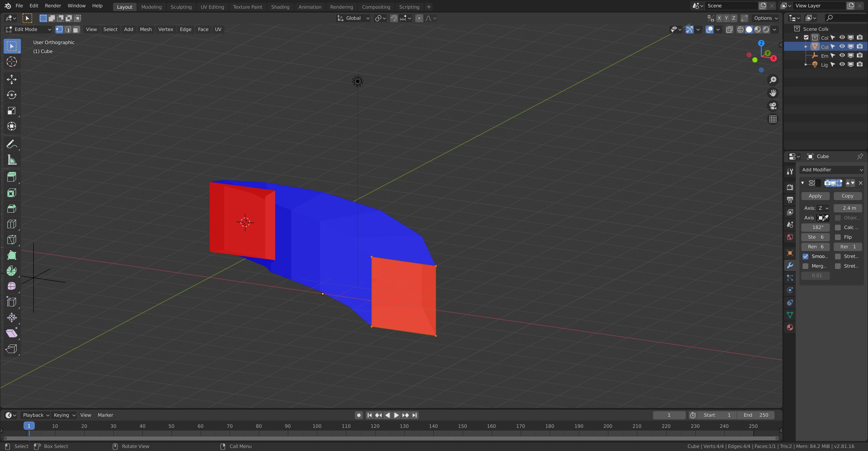The width and height of the screenshot is (868, 451).
Task: Pick the Measure tool
Action: (11, 160)
